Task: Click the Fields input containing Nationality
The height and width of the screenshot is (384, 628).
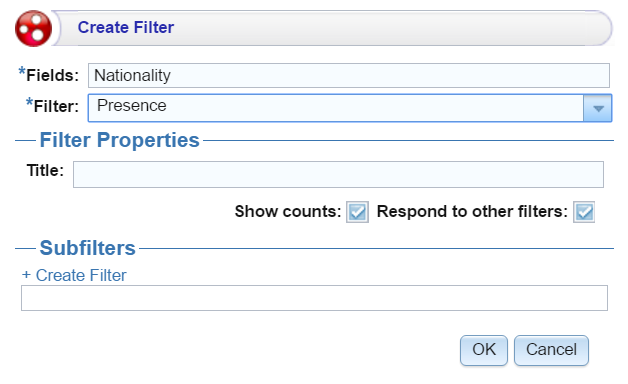Action: pos(348,75)
